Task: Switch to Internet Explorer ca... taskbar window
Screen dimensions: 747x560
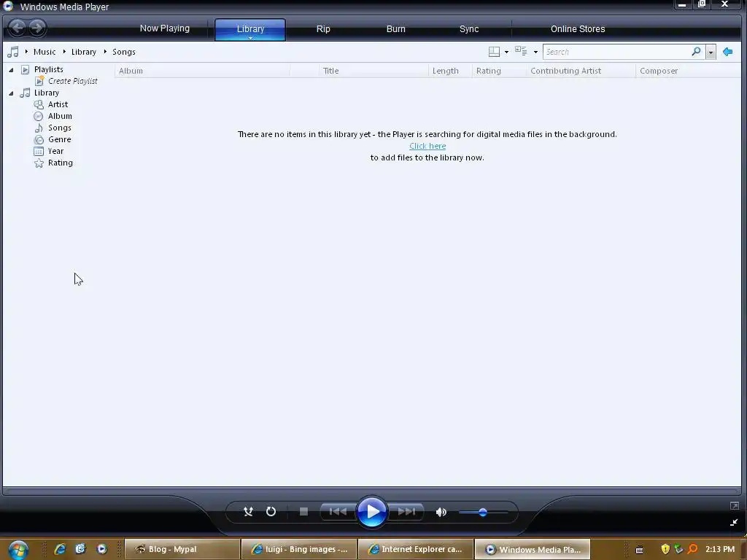Action: 415,550
